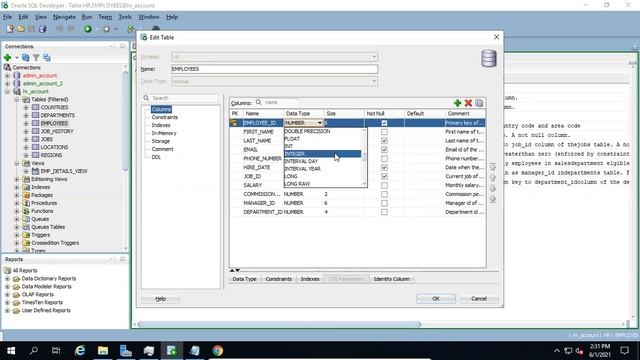Click the move column down arrow
Image resolution: width=640 pixels, height=360 pixels.
(493, 188)
